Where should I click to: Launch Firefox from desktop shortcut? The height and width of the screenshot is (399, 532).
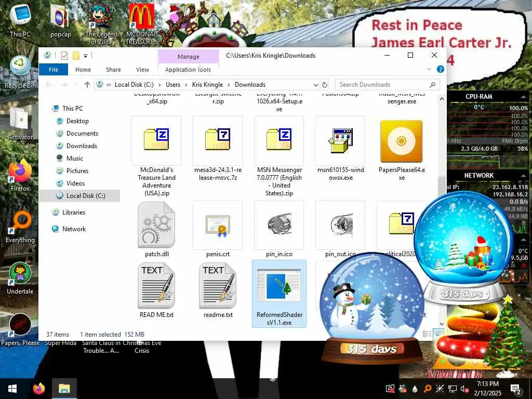pyautogui.click(x=20, y=176)
